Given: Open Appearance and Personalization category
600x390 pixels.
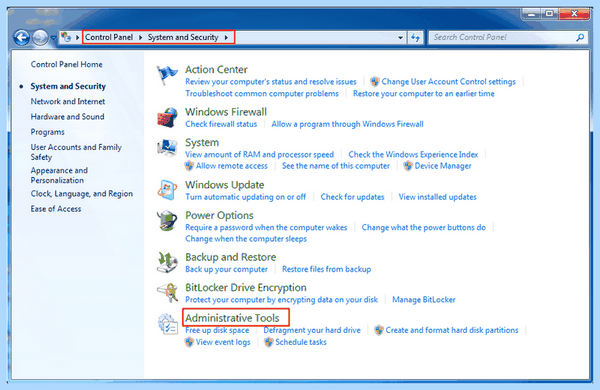Looking at the screenshot, I should click(x=59, y=175).
